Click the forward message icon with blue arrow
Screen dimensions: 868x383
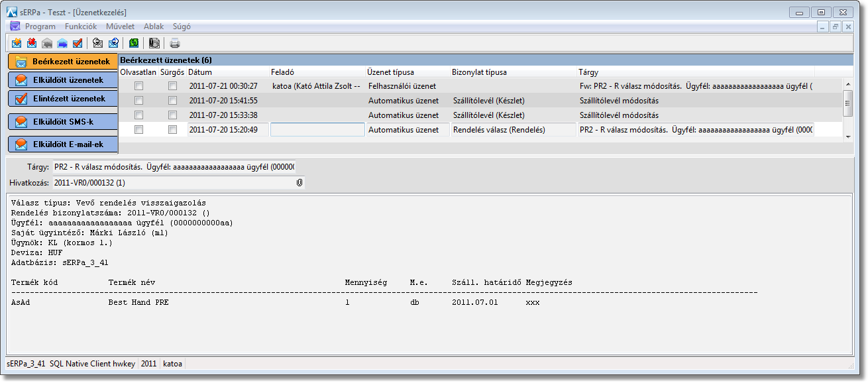(62, 44)
